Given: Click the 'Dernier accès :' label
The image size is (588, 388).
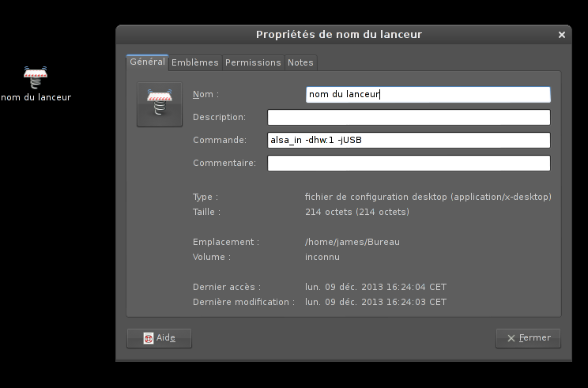Looking at the screenshot, I should 227,287.
